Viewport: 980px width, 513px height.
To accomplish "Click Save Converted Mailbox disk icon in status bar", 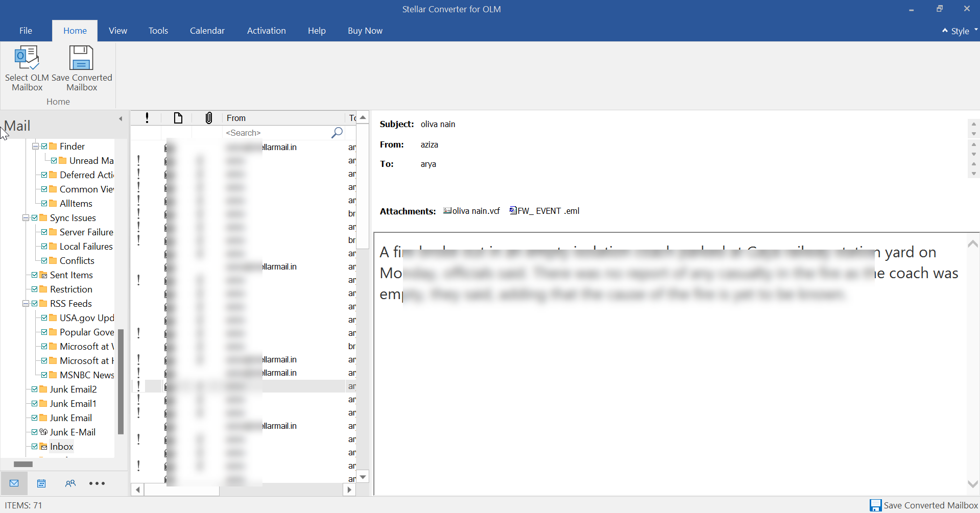I will 875,505.
